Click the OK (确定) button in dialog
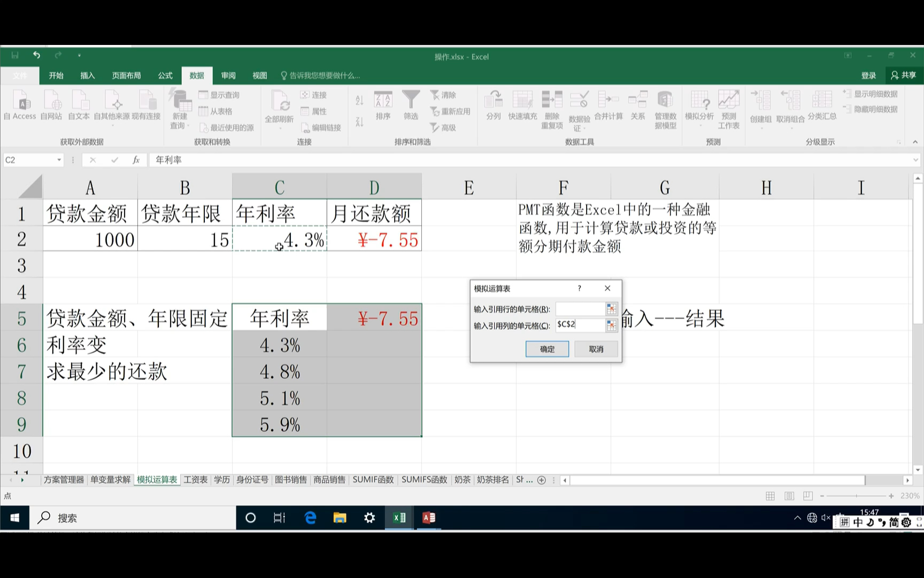The image size is (924, 578). coord(547,349)
